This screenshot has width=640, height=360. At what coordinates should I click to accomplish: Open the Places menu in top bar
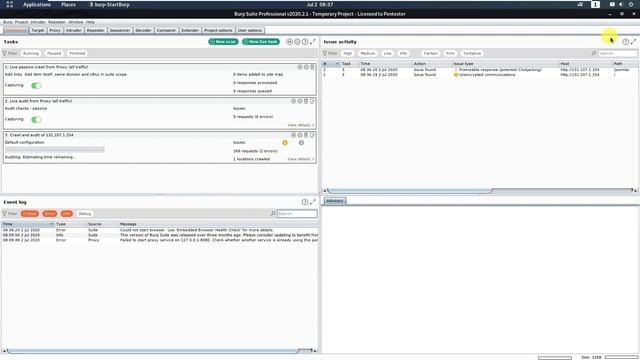pyautogui.click(x=68, y=4)
